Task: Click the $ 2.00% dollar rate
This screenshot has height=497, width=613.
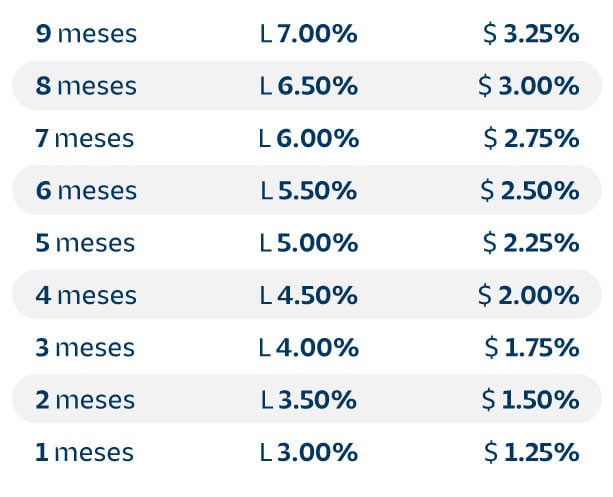Action: [x=529, y=296]
